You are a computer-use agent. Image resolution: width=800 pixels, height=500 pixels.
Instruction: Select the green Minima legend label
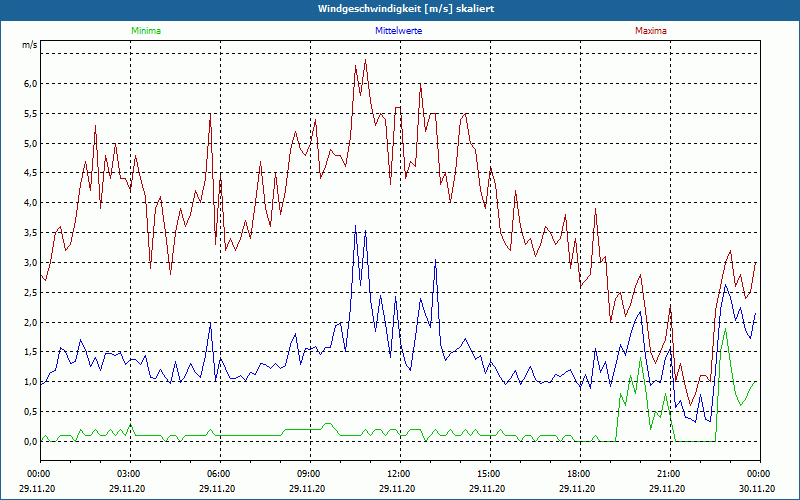[x=146, y=31]
